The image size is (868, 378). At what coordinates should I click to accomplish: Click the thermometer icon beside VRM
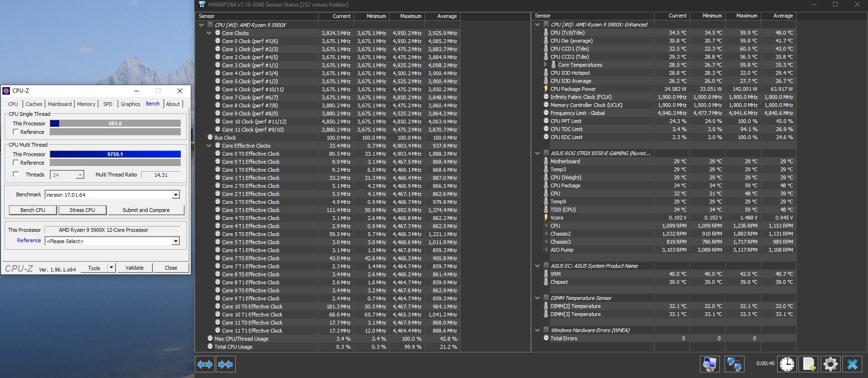546,274
